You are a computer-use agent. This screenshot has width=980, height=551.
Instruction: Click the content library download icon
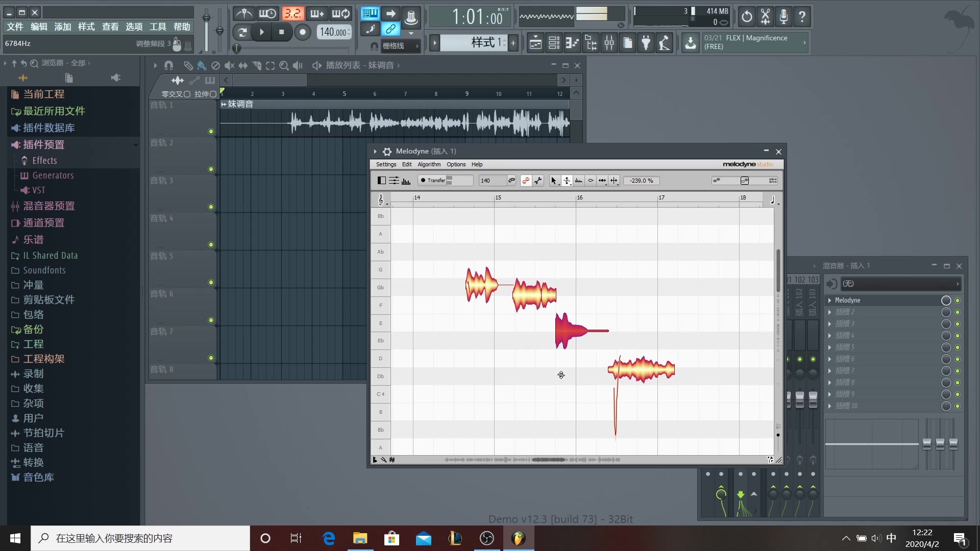690,43
